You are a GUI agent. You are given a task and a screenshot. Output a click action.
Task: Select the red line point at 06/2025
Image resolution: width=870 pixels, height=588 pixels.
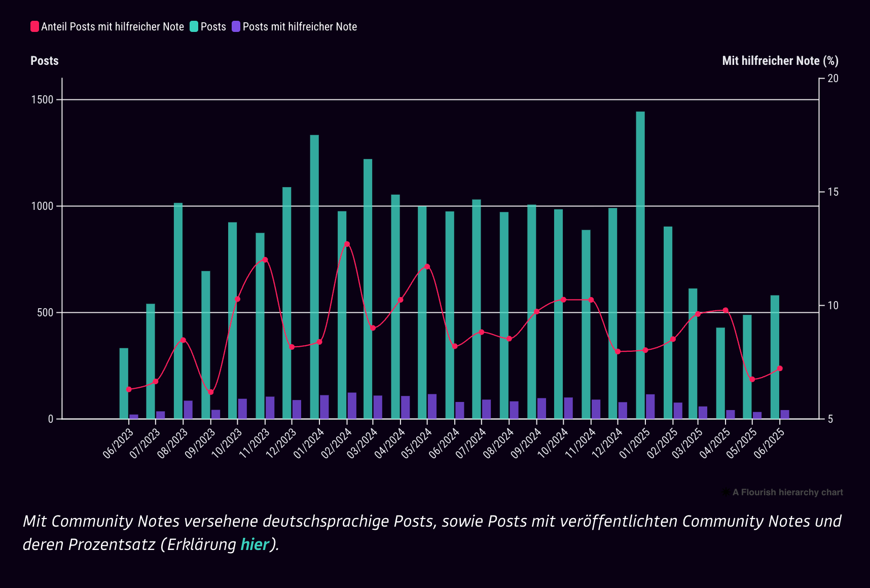tap(780, 369)
